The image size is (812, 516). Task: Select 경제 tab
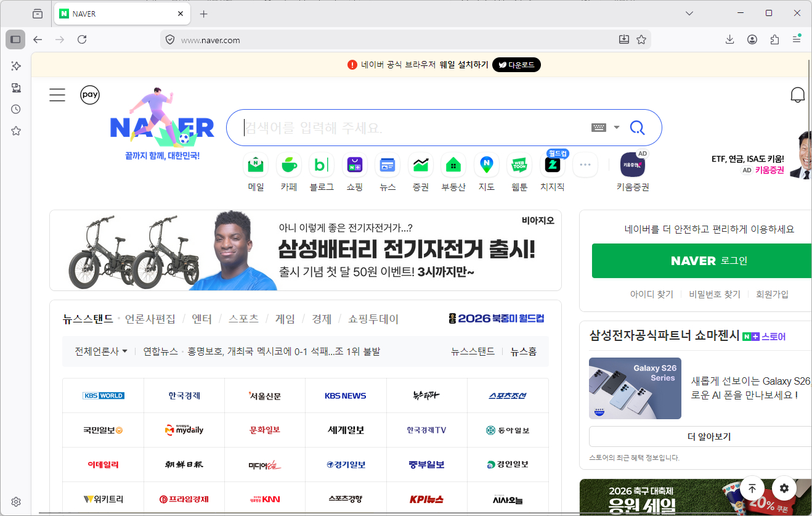322,319
